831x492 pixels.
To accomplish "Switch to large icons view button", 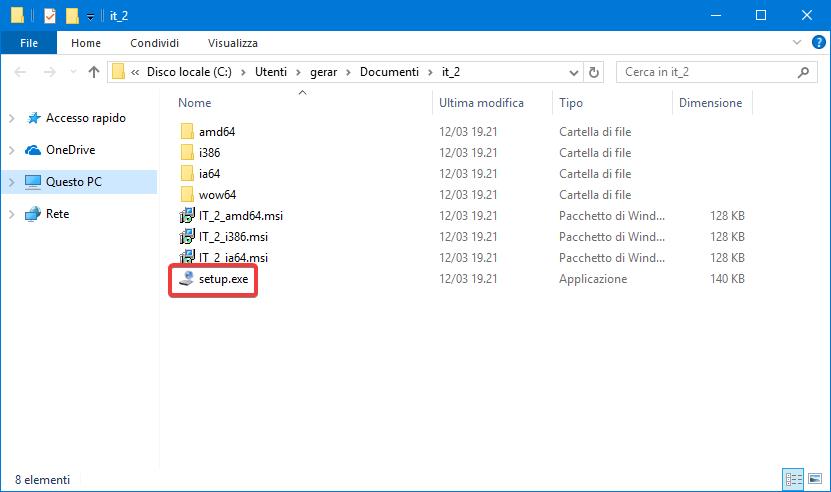I will click(x=815, y=480).
